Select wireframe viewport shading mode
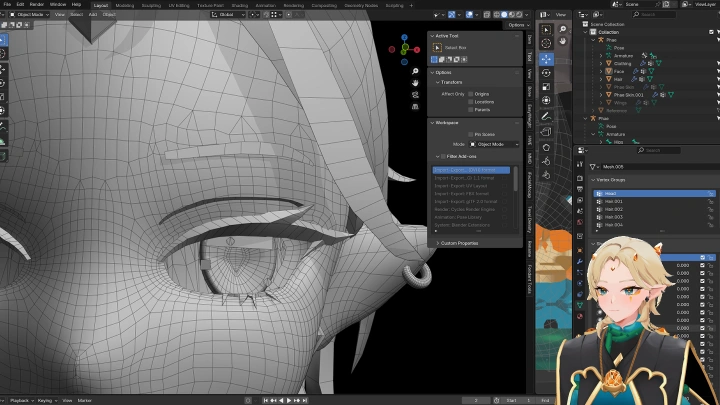 point(497,15)
